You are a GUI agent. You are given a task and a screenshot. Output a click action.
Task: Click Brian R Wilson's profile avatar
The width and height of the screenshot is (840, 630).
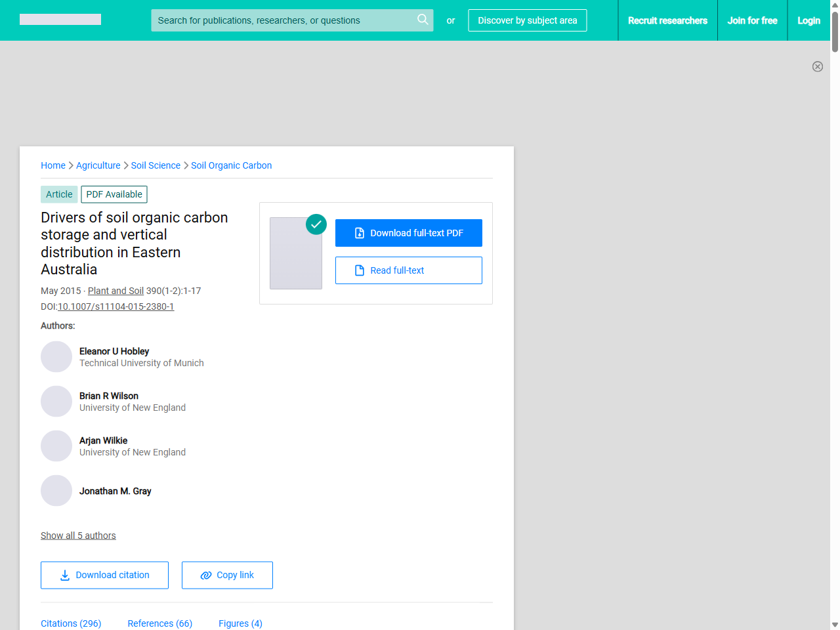click(56, 402)
